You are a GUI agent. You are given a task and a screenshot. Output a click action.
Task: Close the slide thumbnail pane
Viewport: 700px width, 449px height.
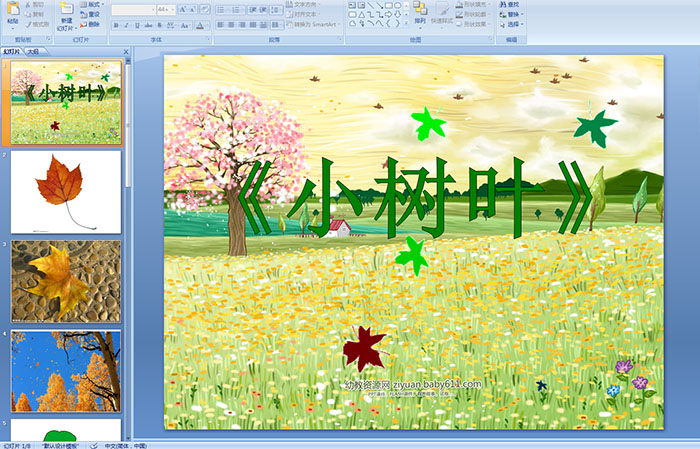pos(126,52)
